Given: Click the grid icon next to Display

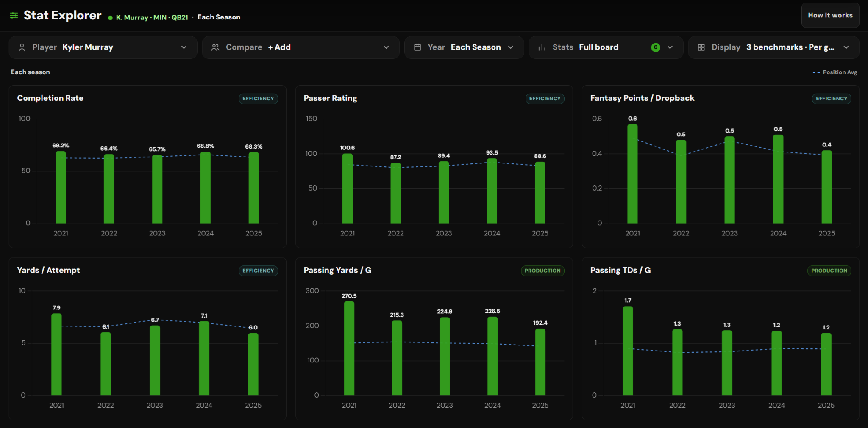Looking at the screenshot, I should point(701,47).
